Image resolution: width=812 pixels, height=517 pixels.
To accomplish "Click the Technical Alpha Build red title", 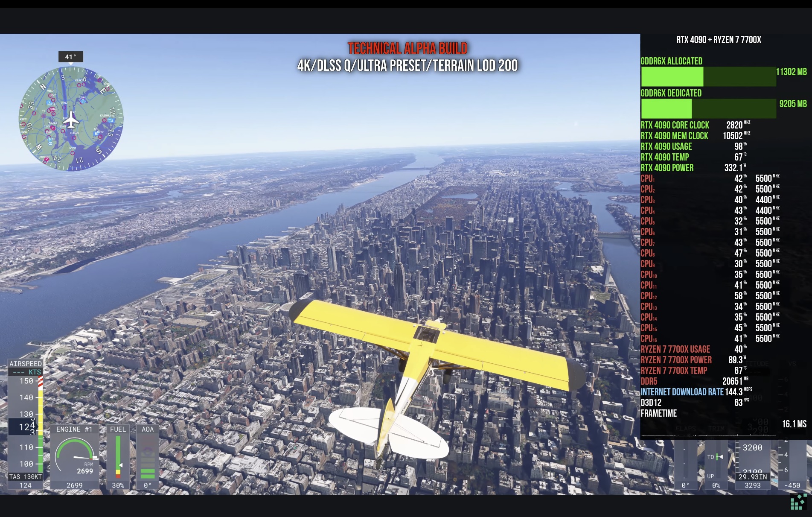I will coord(407,48).
